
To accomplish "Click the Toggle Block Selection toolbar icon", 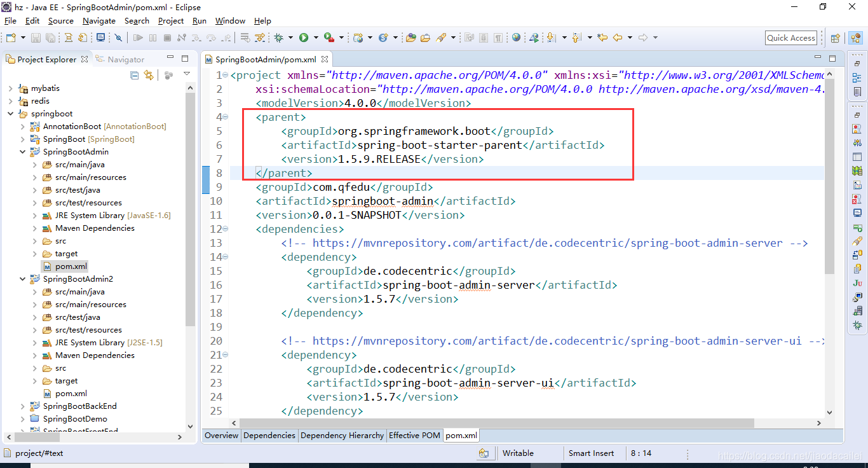I will (483, 38).
